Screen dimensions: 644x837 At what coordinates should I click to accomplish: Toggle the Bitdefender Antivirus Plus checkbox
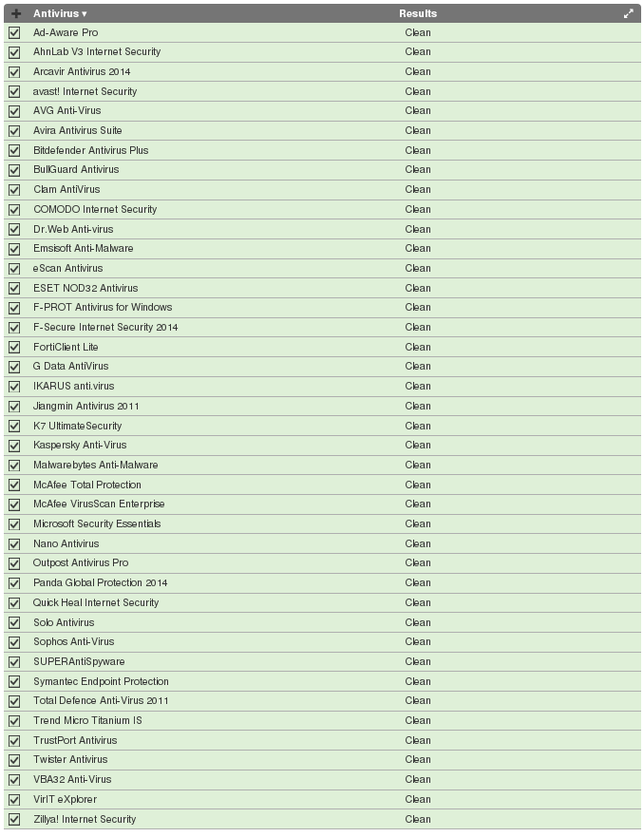point(14,150)
